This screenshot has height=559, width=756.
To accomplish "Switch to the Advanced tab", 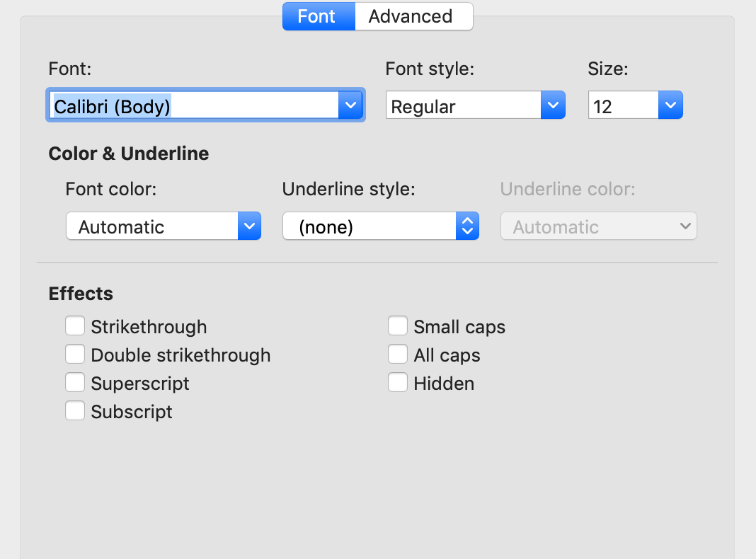I will 411,16.
